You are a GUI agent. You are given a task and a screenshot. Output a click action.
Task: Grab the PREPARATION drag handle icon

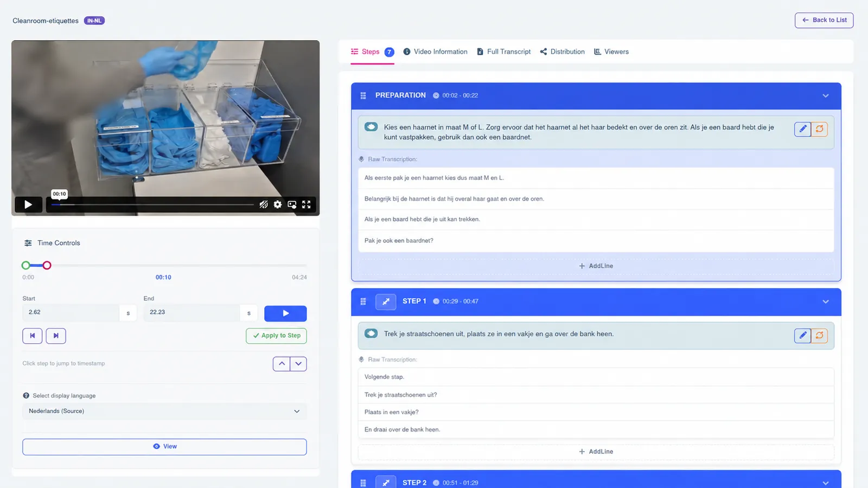tap(363, 95)
